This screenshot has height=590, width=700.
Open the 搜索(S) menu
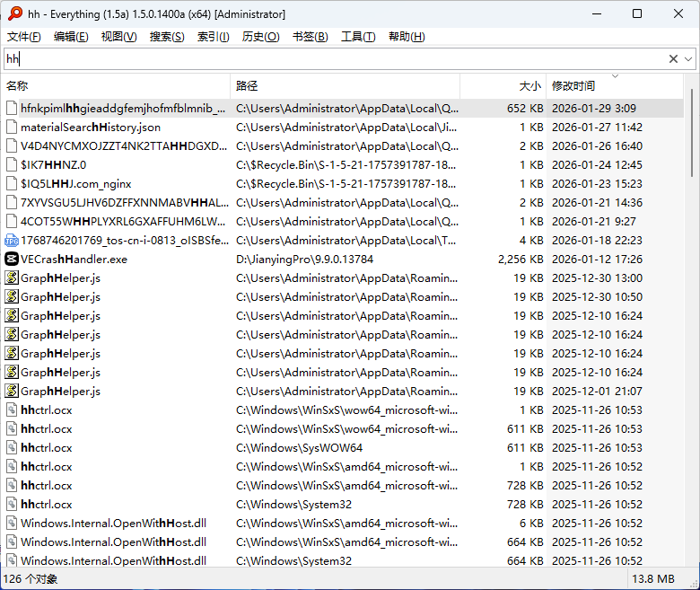pyautogui.click(x=167, y=37)
